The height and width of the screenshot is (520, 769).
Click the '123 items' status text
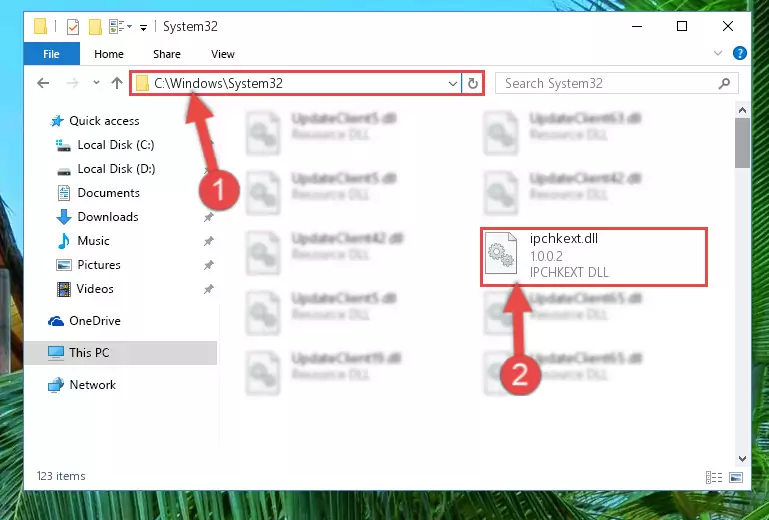coord(61,476)
